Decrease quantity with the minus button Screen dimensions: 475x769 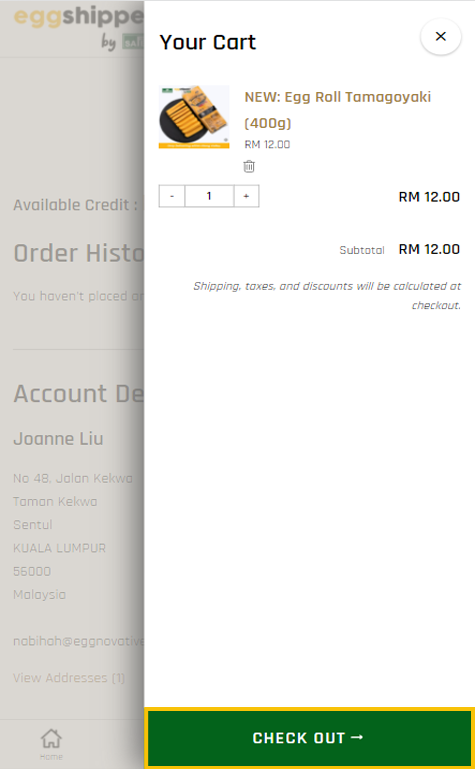pyautogui.click(x=172, y=196)
